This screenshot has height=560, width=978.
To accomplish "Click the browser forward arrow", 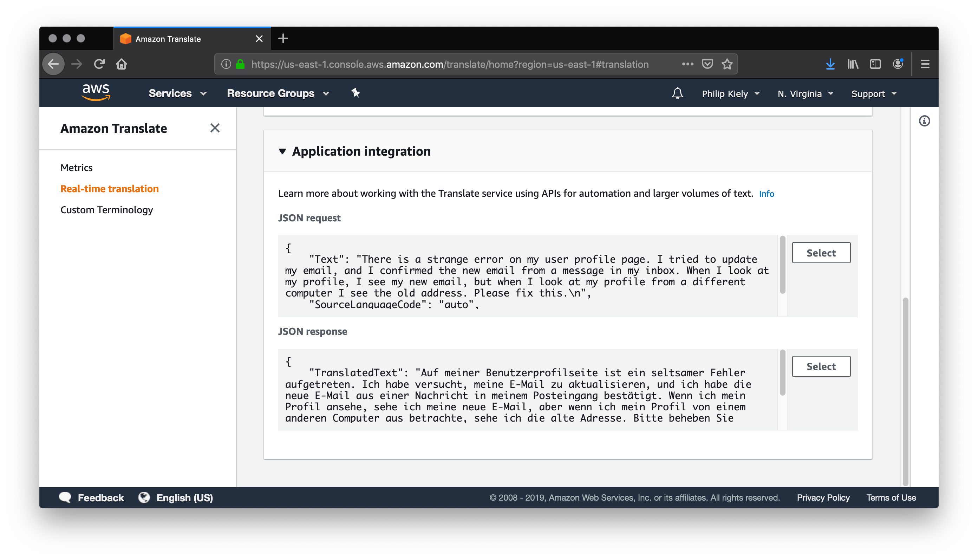I will [77, 64].
